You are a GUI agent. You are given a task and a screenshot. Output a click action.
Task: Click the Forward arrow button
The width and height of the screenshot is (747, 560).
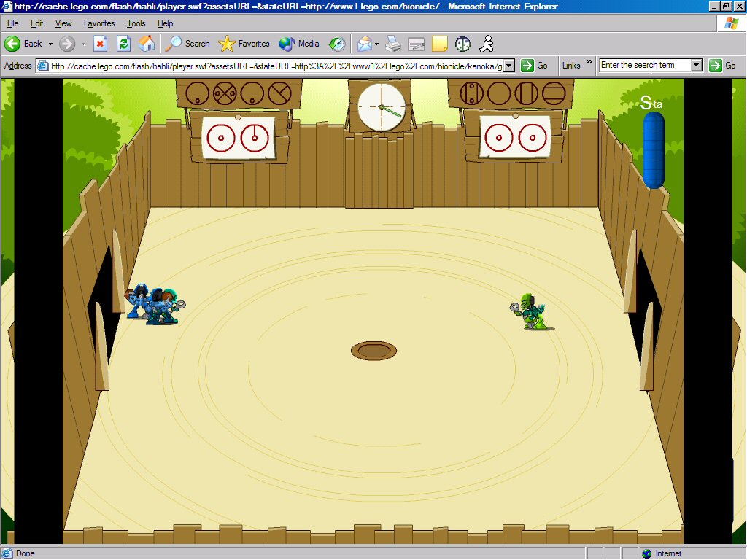[x=67, y=44]
